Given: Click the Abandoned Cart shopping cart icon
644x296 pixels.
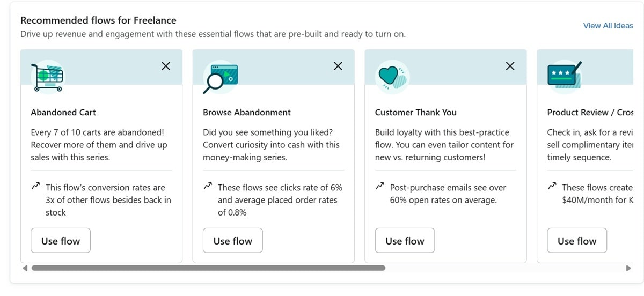Looking at the screenshot, I should (x=48, y=77).
